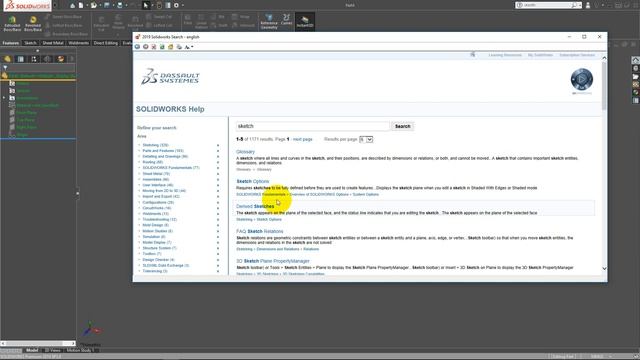This screenshot has width=640, height=360.
Task: Open the FeatureManager design tree tab
Action: [x=7, y=59]
